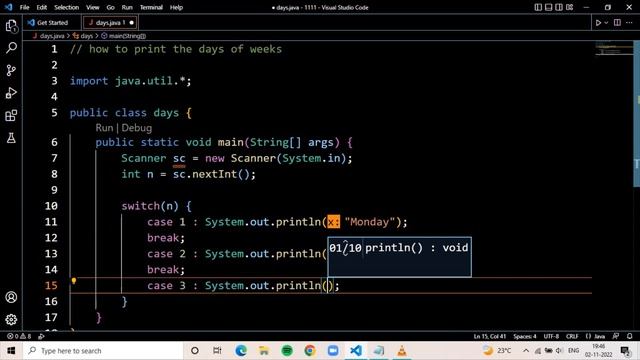The height and width of the screenshot is (360, 640).
Task: Select the Spaces: 4 indentation setting
Action: coord(525,336)
